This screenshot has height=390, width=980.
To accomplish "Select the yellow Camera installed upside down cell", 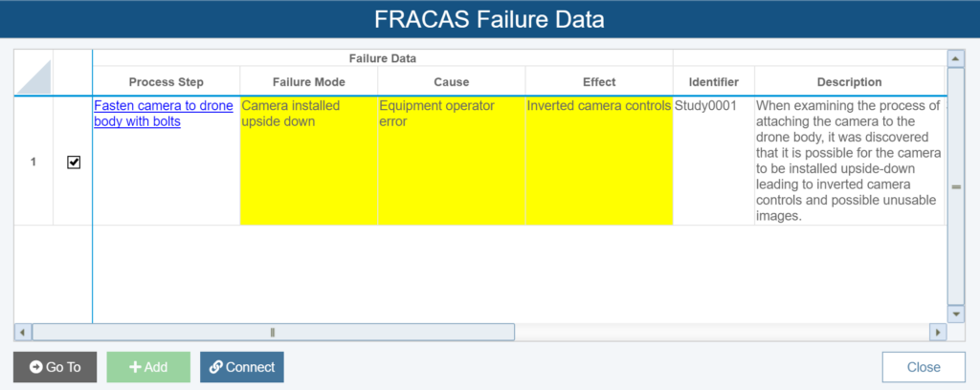I will [309, 161].
